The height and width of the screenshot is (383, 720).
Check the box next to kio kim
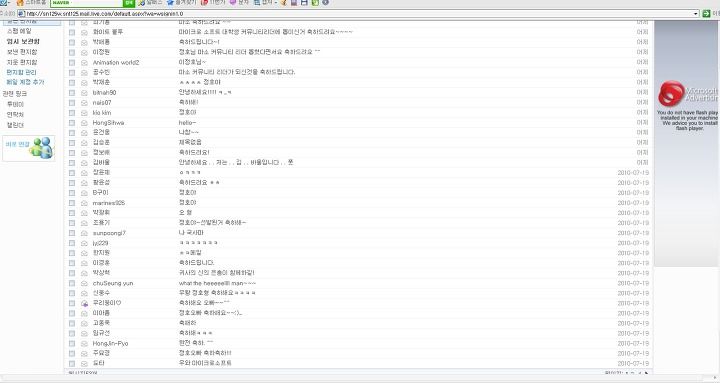tap(72, 113)
